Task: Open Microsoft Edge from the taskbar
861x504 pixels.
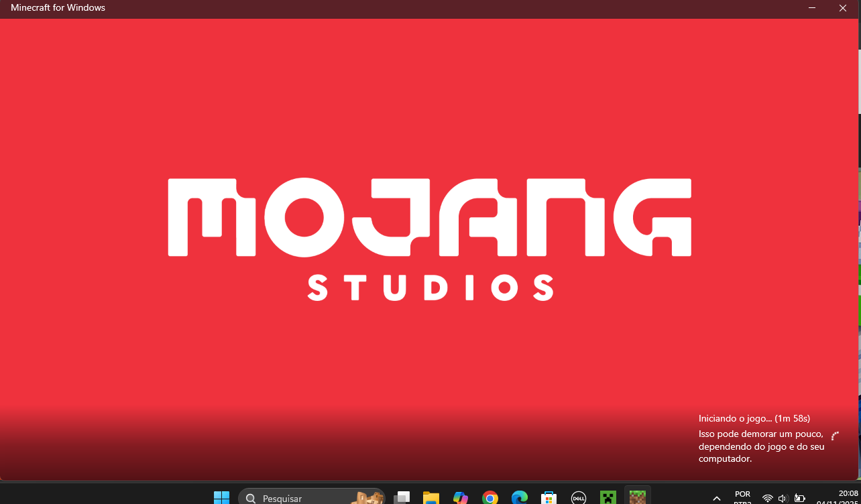Action: [520, 498]
